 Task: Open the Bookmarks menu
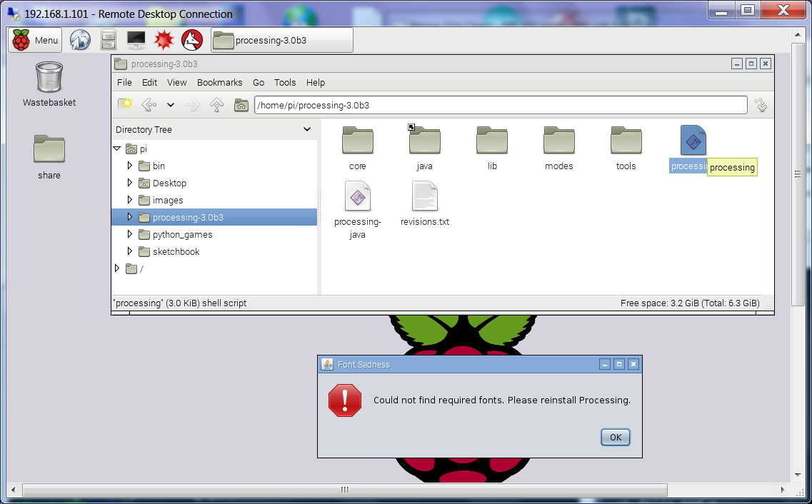click(219, 82)
